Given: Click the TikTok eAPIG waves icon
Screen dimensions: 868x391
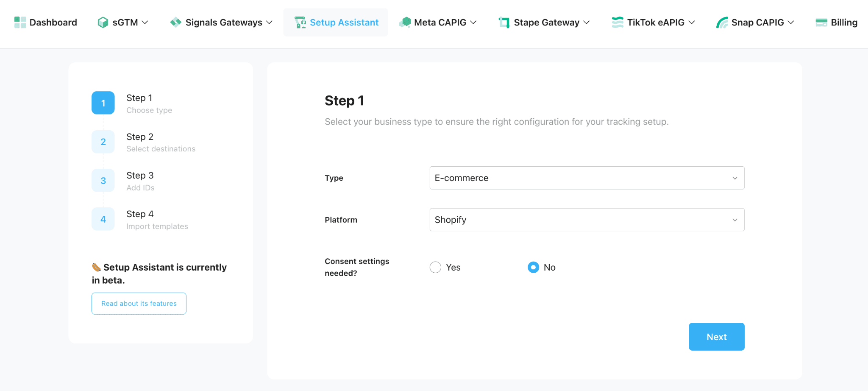Looking at the screenshot, I should [x=618, y=22].
